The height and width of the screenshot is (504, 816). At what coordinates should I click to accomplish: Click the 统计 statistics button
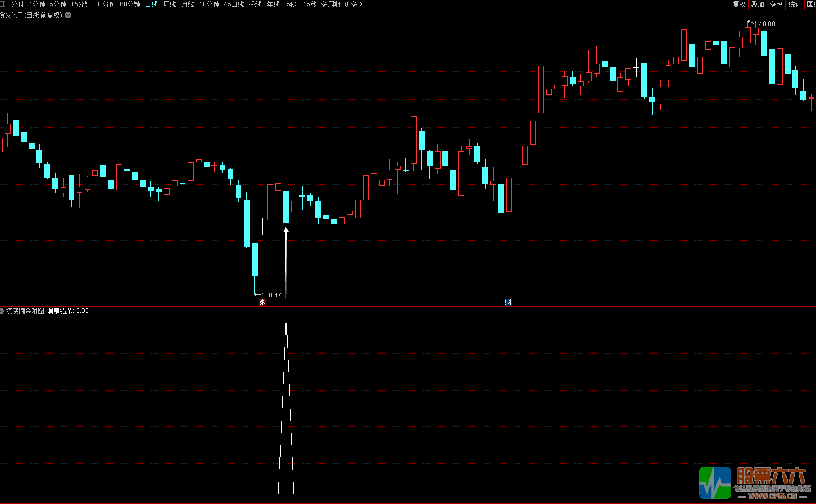795,4
